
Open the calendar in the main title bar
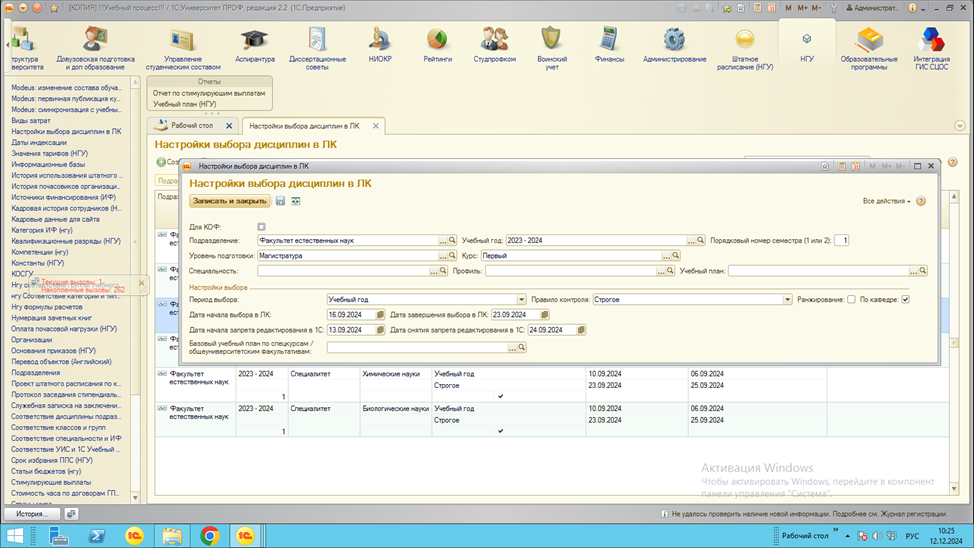(x=771, y=8)
